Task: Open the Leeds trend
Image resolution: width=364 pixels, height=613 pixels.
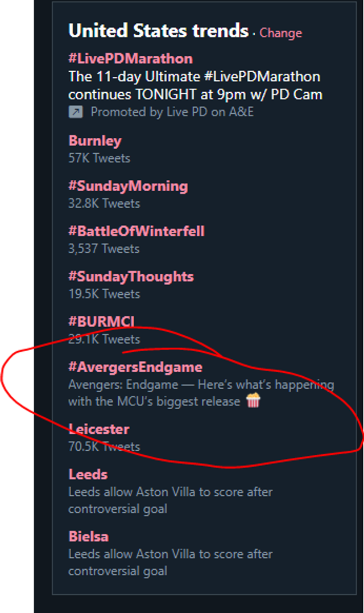Action: click(x=88, y=474)
